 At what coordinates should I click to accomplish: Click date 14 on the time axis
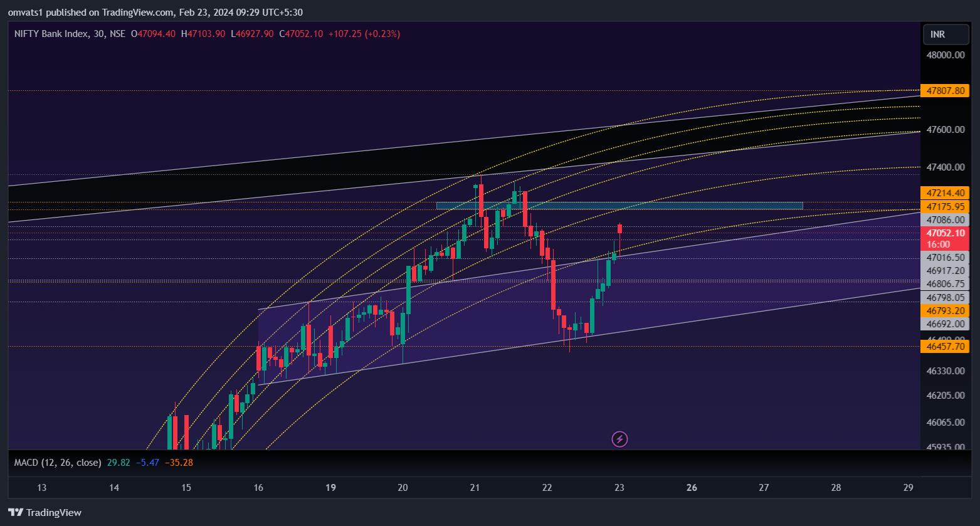click(114, 488)
